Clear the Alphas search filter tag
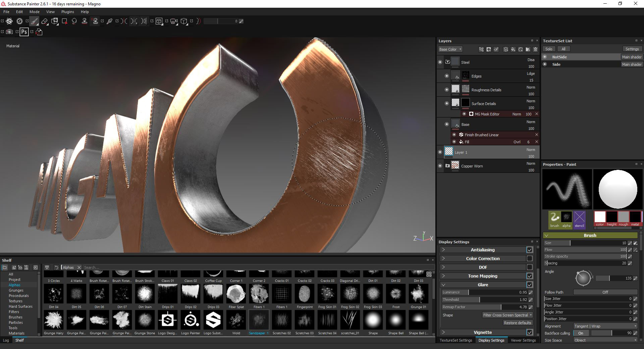This screenshot has width=644, height=349. (79, 267)
